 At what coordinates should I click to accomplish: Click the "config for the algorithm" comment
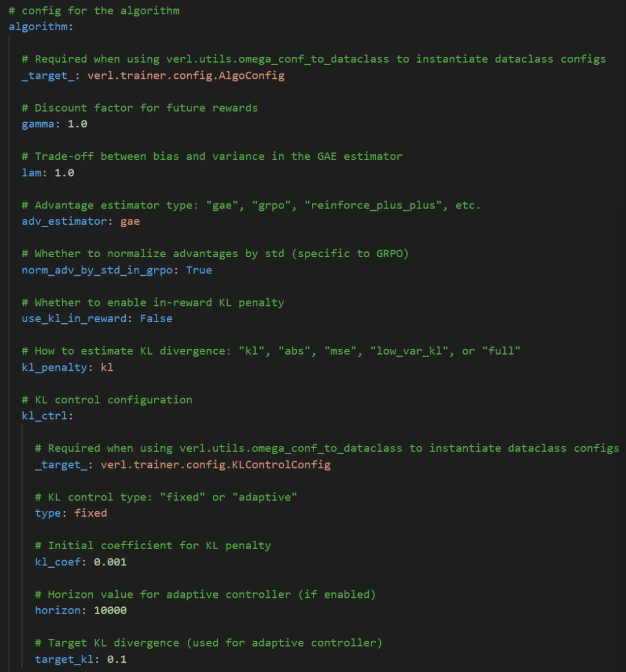click(x=94, y=10)
